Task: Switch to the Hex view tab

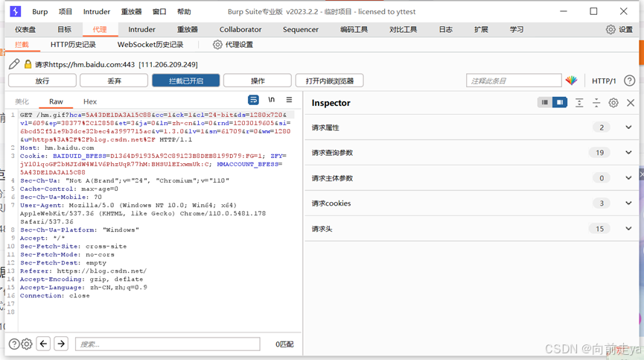Action: point(90,101)
